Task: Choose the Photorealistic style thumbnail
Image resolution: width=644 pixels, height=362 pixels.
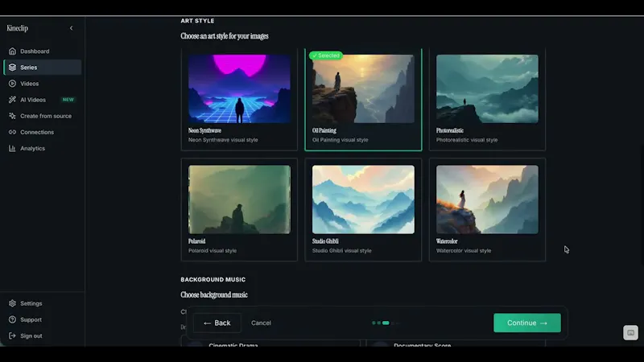Action: click(487, 88)
